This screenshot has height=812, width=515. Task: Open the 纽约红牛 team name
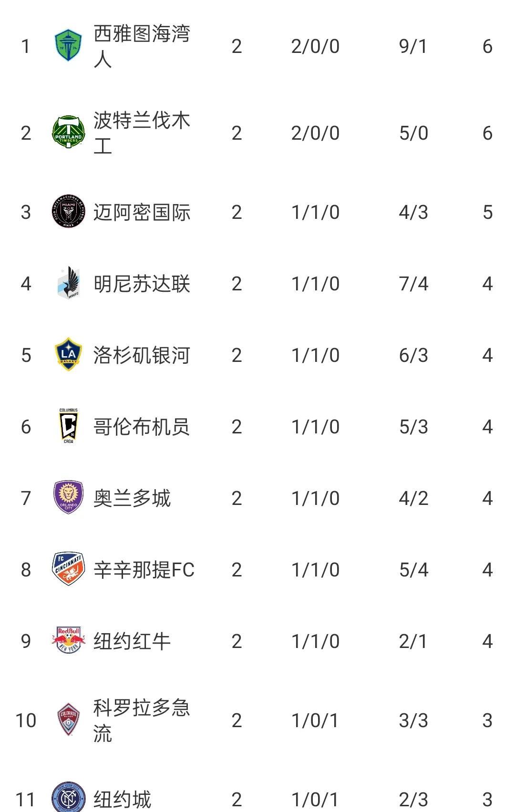click(x=132, y=641)
